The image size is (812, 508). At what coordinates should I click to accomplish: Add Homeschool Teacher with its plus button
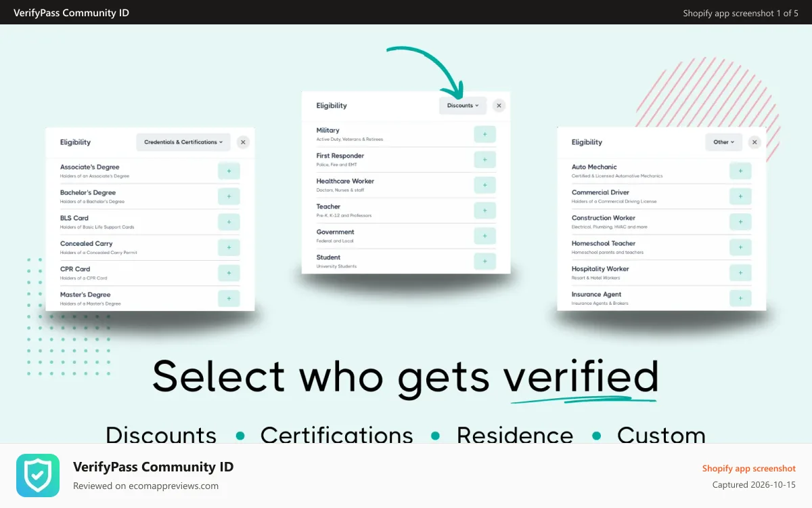tap(740, 248)
